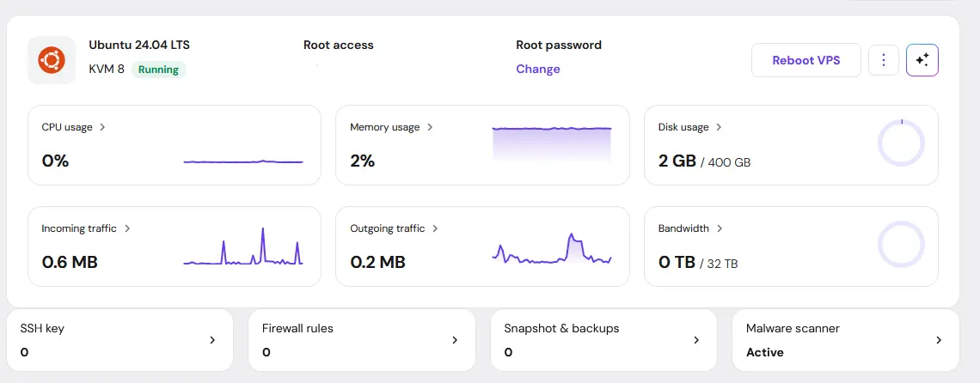Click the / 32 TB bandwidth total
Screen dimensions: 980x383
[719, 264]
